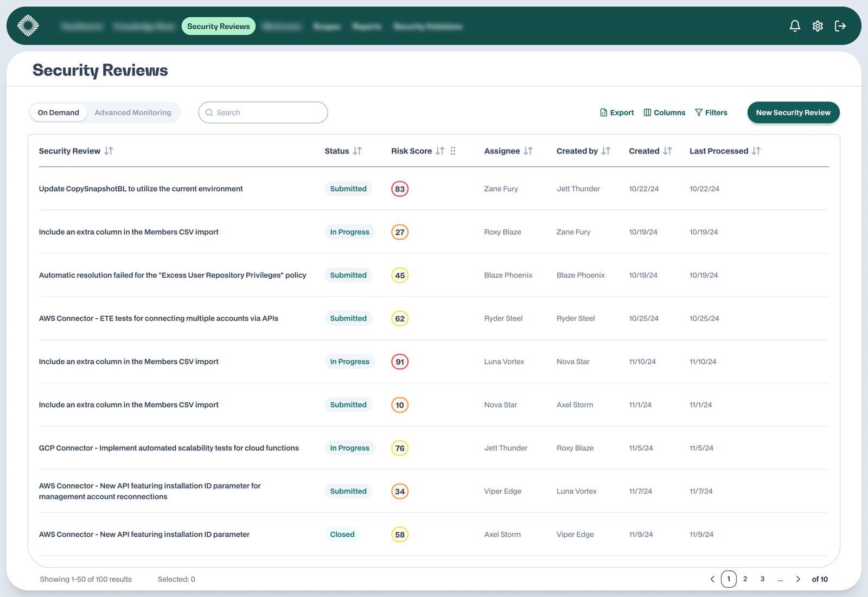Screen dimensions: 868x597
Task: Open the Filters panel
Action: coord(711,113)
